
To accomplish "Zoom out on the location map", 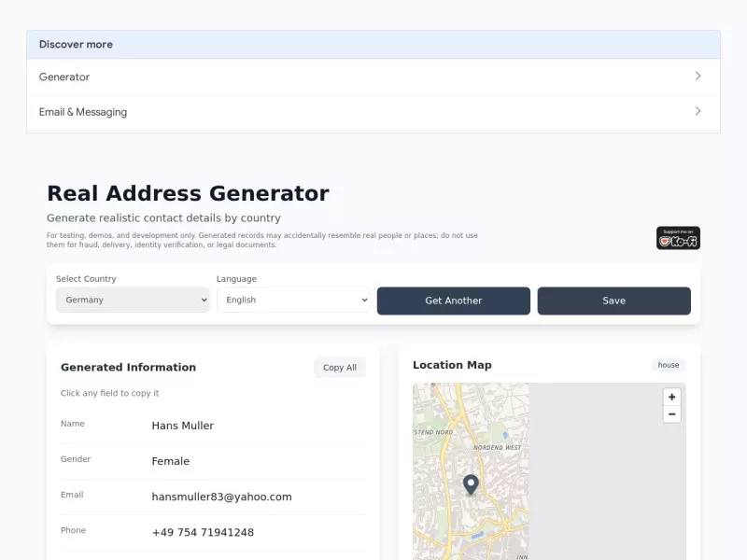I will click(671, 414).
